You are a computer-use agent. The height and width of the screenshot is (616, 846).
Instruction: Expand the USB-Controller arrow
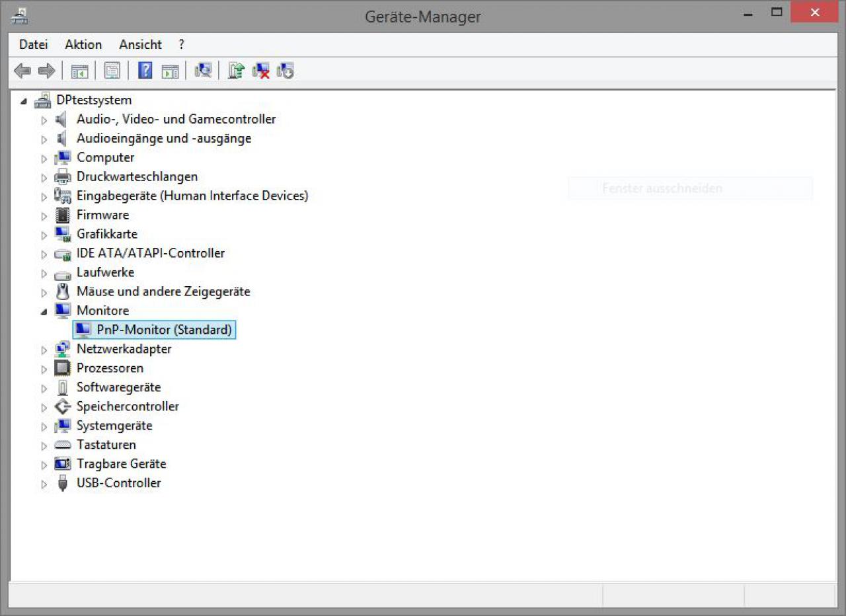pyautogui.click(x=44, y=484)
